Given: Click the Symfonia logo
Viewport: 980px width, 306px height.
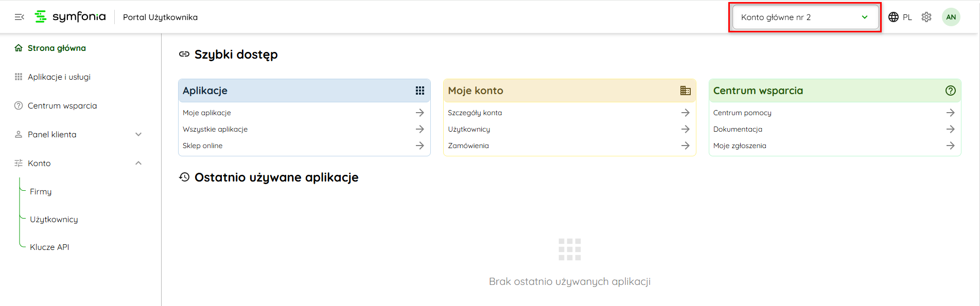Looking at the screenshot, I should coord(70,17).
